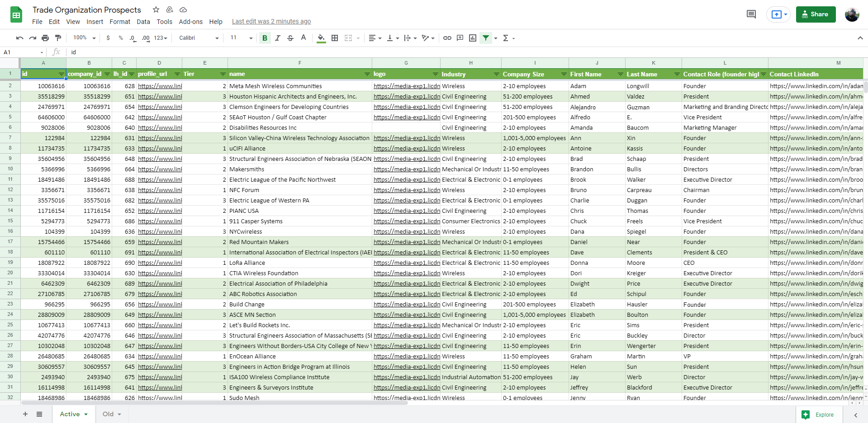The height and width of the screenshot is (423, 868).
Task: Toggle strikethrough formatting
Action: coord(290,38)
